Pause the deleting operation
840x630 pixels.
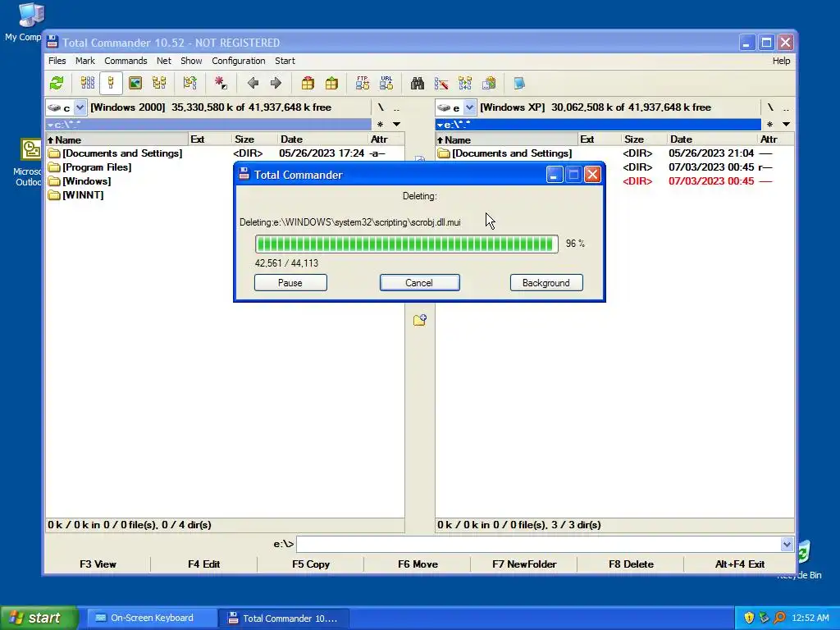pyautogui.click(x=290, y=283)
